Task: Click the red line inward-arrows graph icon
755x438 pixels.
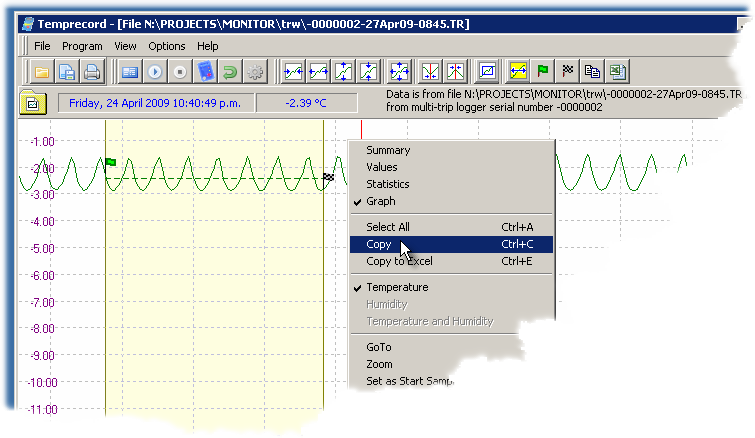Action: [x=430, y=72]
